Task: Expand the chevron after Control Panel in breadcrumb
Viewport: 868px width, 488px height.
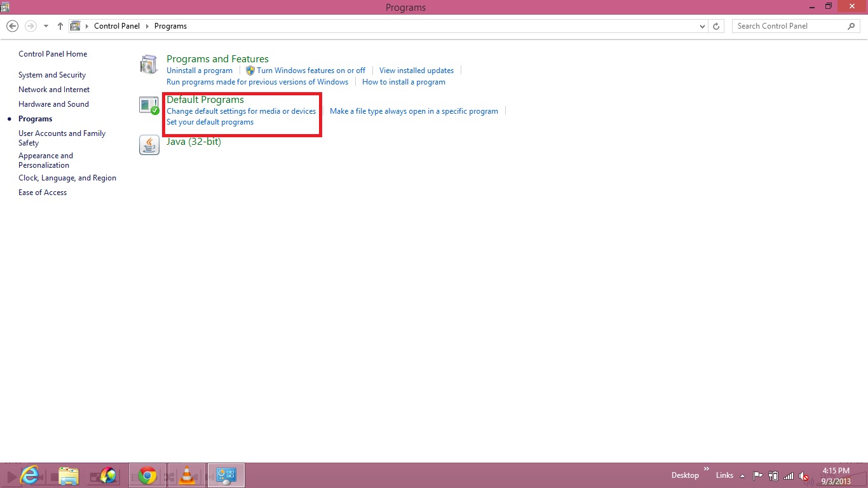Action: (x=147, y=26)
